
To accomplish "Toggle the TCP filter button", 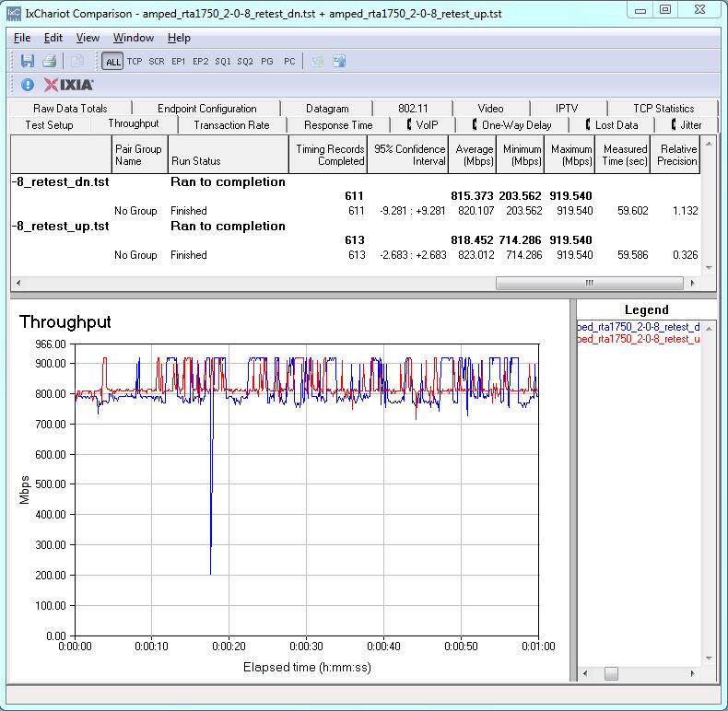I will (135, 62).
